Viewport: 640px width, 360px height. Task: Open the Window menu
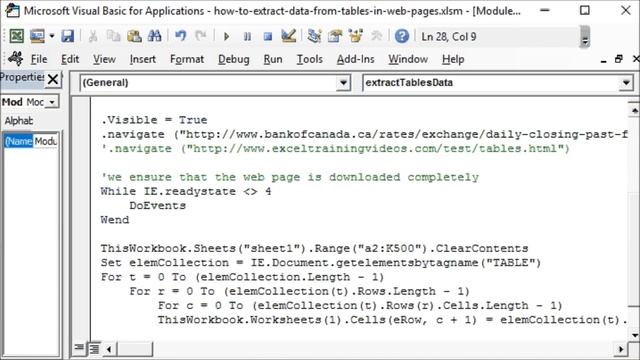(x=408, y=60)
